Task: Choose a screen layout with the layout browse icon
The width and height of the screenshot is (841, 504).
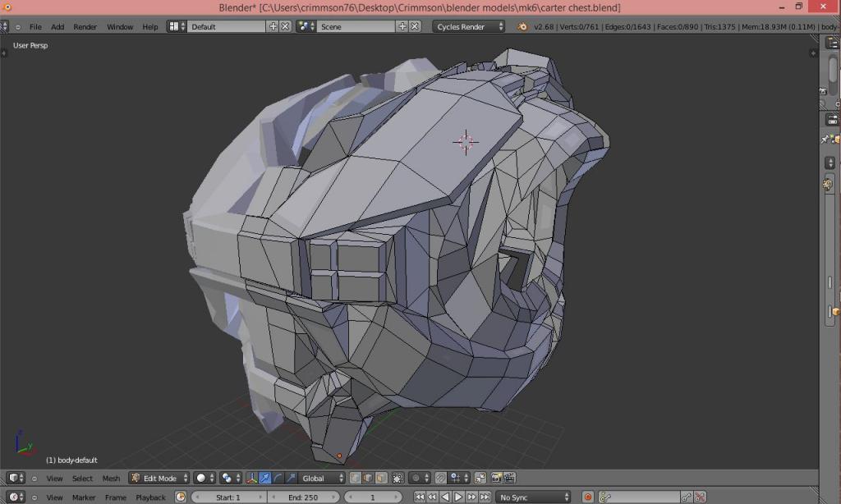Action: click(x=177, y=26)
